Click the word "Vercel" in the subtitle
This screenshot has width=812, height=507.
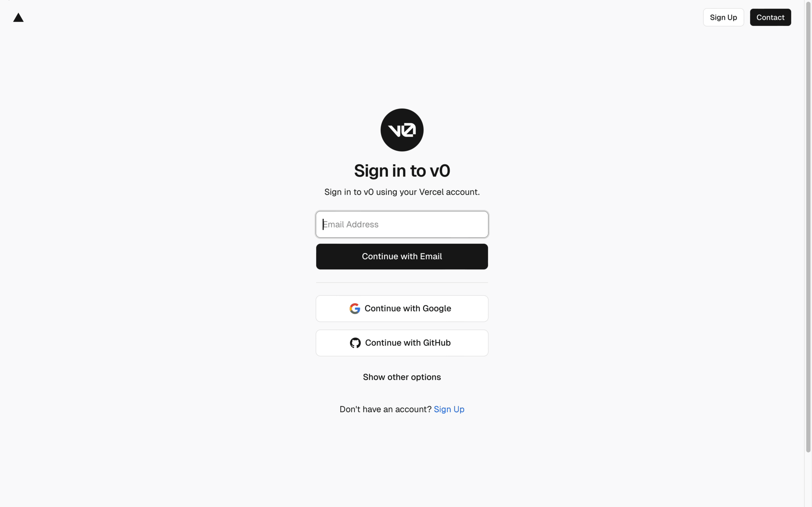[x=431, y=192]
